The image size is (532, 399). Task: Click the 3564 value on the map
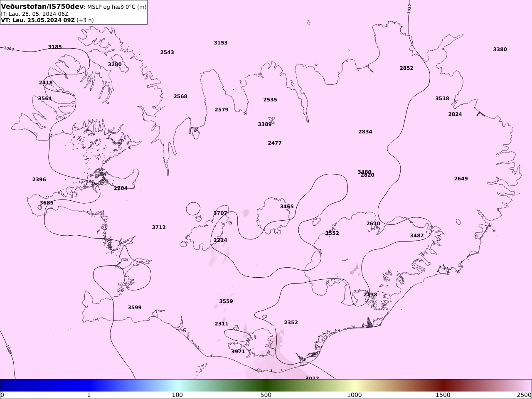[45, 99]
